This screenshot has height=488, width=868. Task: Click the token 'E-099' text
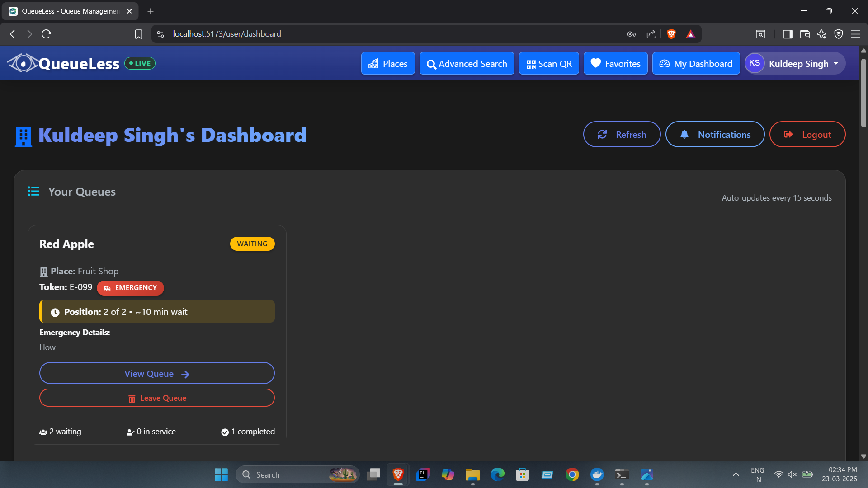click(x=81, y=287)
